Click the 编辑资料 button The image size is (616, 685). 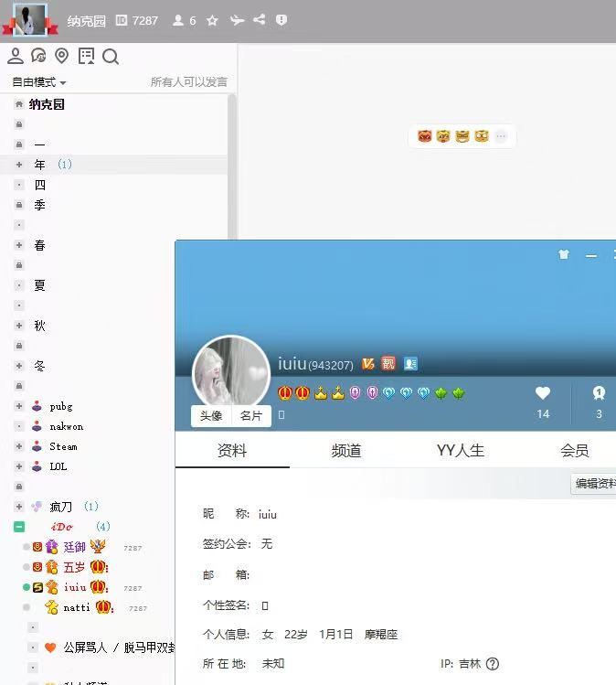click(594, 483)
